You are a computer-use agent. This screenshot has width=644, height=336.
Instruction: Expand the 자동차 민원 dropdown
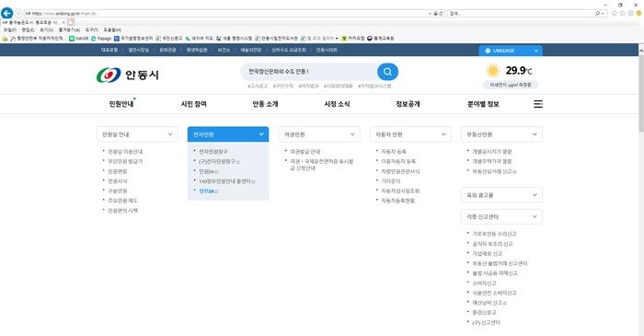(x=410, y=134)
